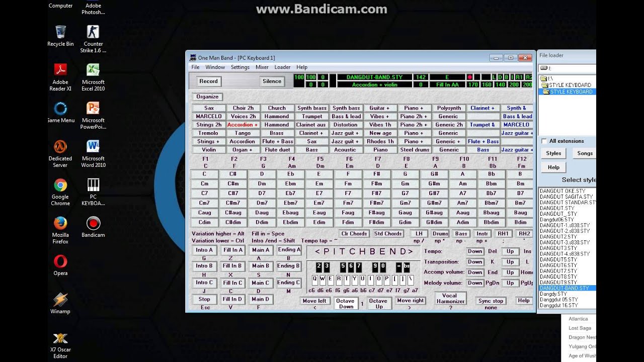Open the Help menu in the menu bar
The width and height of the screenshot is (644, 362).
click(x=302, y=67)
